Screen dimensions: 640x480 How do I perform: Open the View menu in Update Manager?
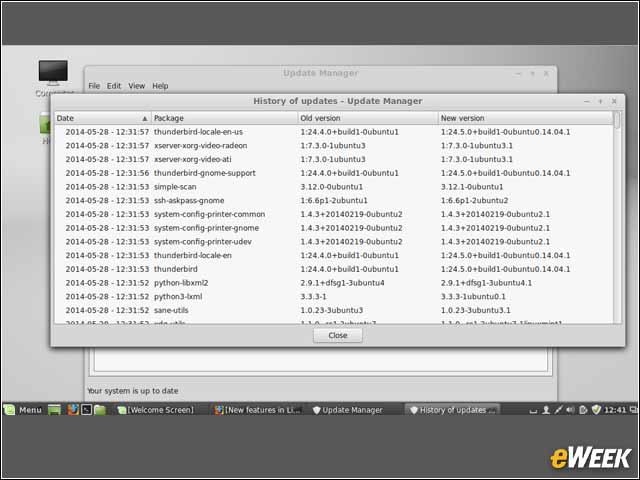(x=136, y=86)
